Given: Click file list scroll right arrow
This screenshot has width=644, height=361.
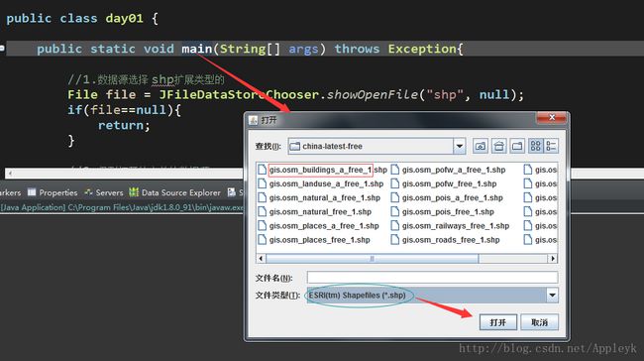Looking at the screenshot, I should point(553,258).
